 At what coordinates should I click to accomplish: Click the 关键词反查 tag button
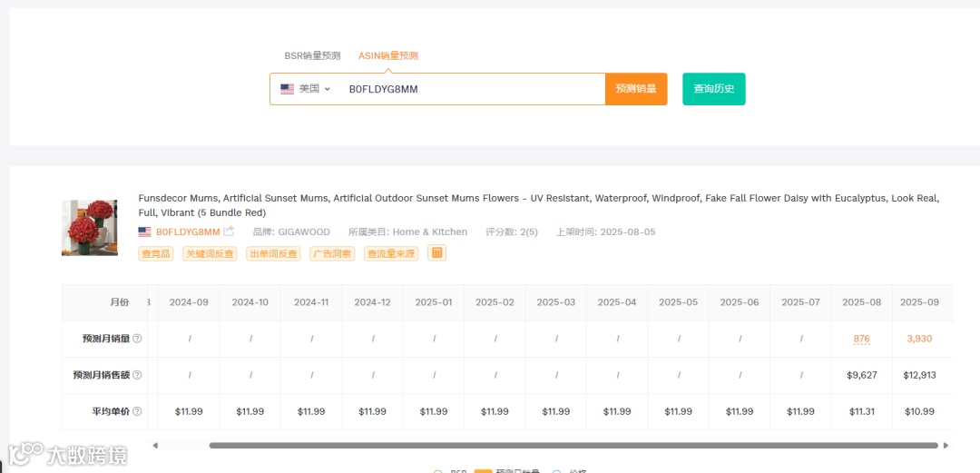coord(210,253)
